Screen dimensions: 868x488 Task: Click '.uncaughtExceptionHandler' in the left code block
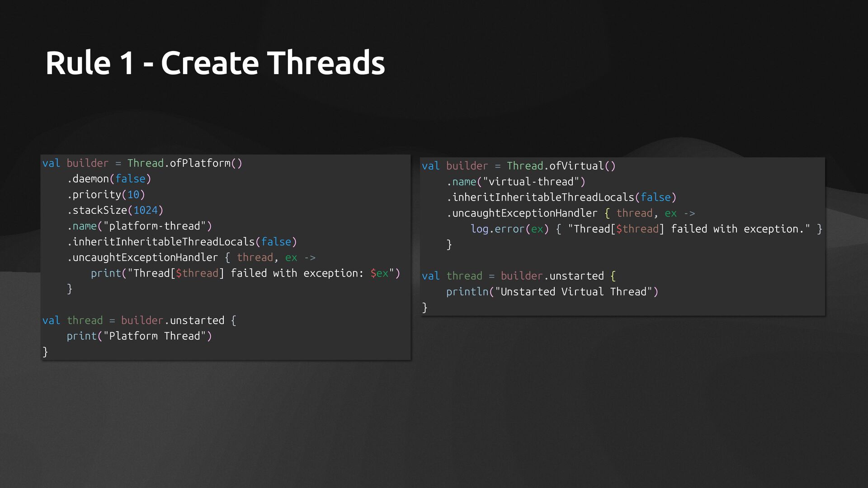click(x=142, y=258)
